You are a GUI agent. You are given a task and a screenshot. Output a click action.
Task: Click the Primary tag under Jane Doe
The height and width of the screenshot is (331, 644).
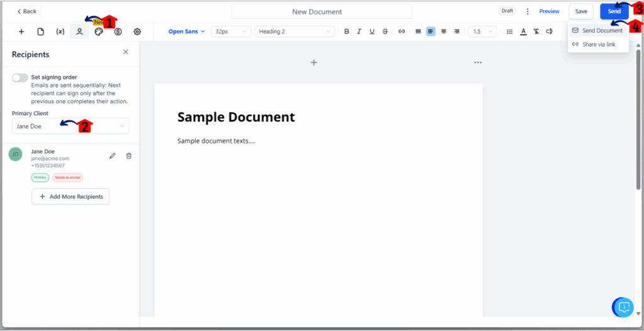pyautogui.click(x=40, y=177)
